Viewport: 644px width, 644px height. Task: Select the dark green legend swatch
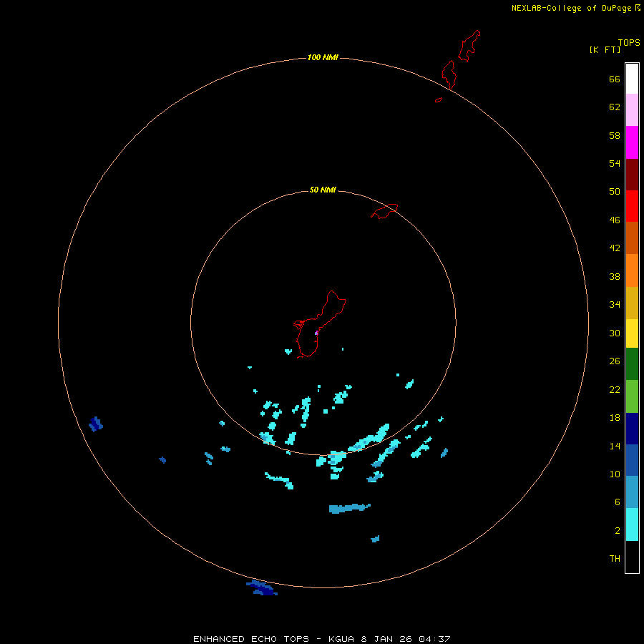(632, 364)
